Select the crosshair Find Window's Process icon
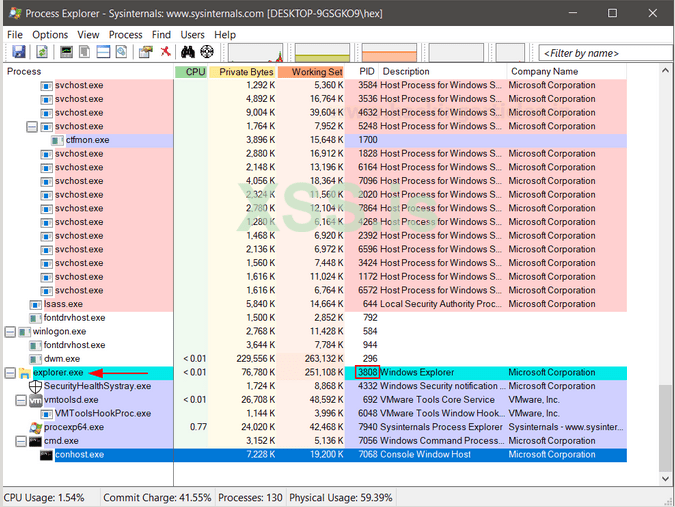This screenshot has width=675, height=507. [207, 52]
